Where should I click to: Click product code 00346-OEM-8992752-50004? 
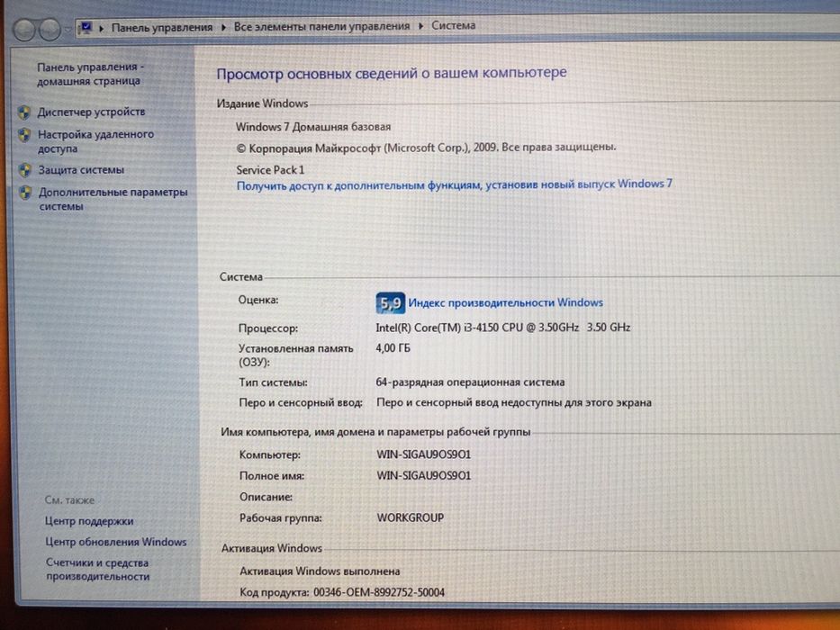[379, 592]
